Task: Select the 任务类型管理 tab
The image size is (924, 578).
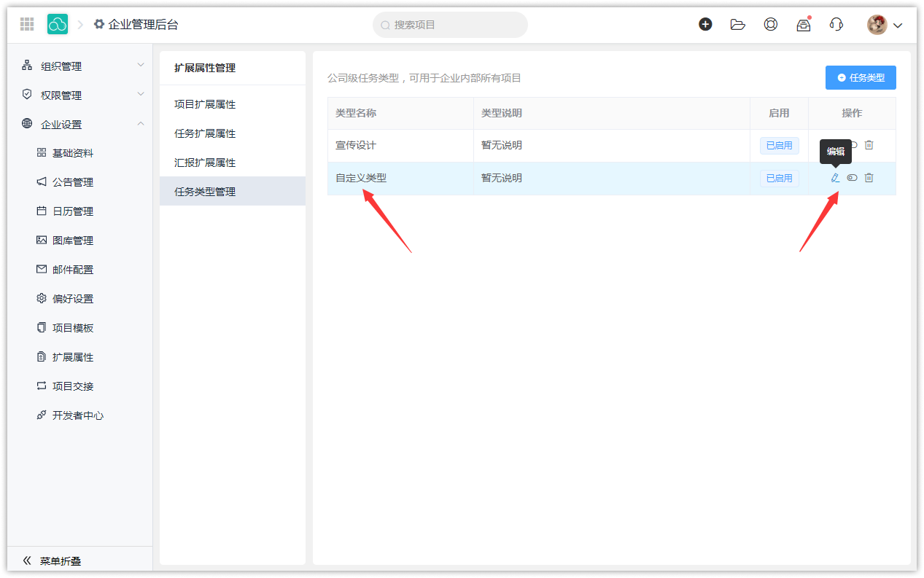Action: click(x=233, y=191)
